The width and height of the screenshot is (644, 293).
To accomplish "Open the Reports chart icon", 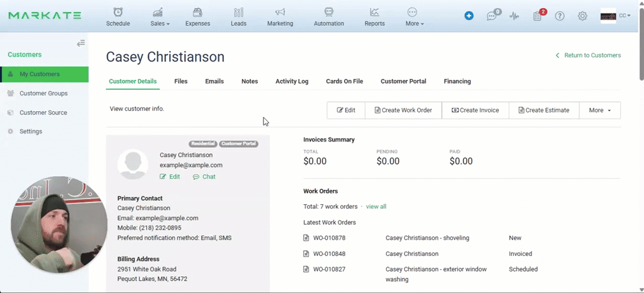I will tap(374, 12).
